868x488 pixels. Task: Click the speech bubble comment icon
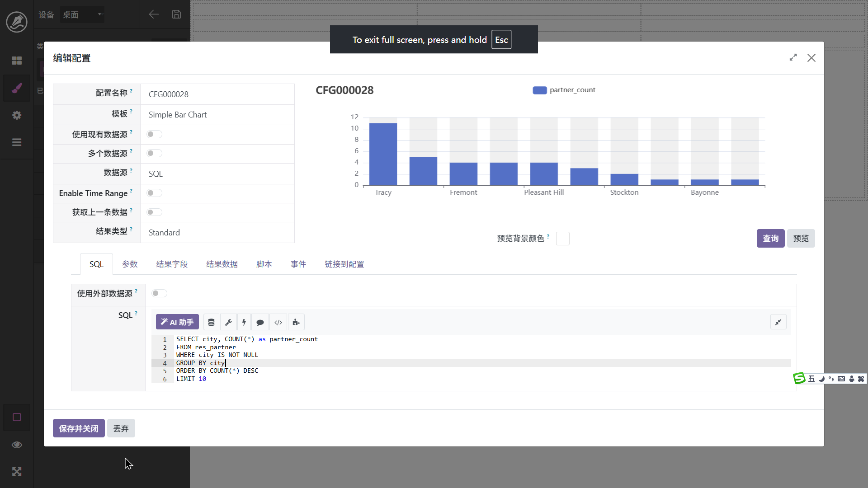tap(260, 322)
